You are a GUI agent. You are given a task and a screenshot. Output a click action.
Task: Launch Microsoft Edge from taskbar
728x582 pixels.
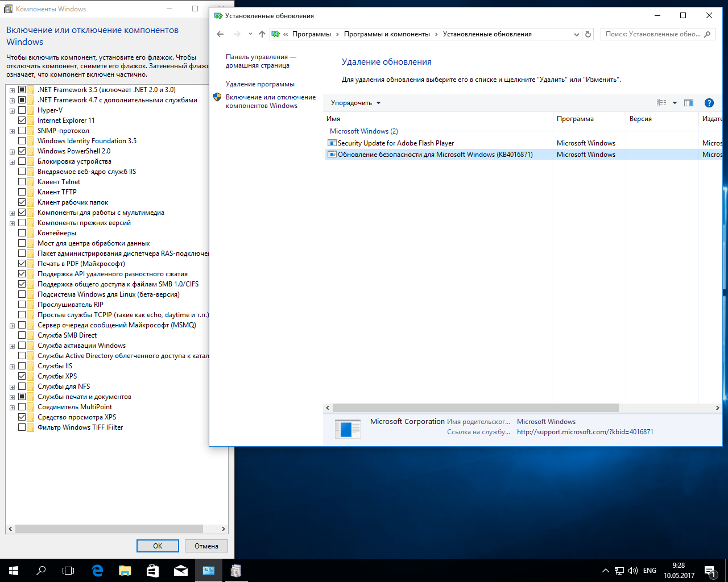coord(97,570)
